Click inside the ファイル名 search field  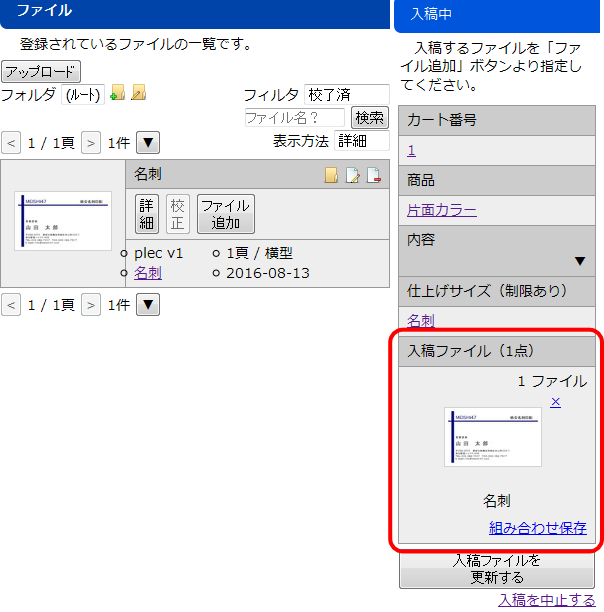[x=295, y=118]
